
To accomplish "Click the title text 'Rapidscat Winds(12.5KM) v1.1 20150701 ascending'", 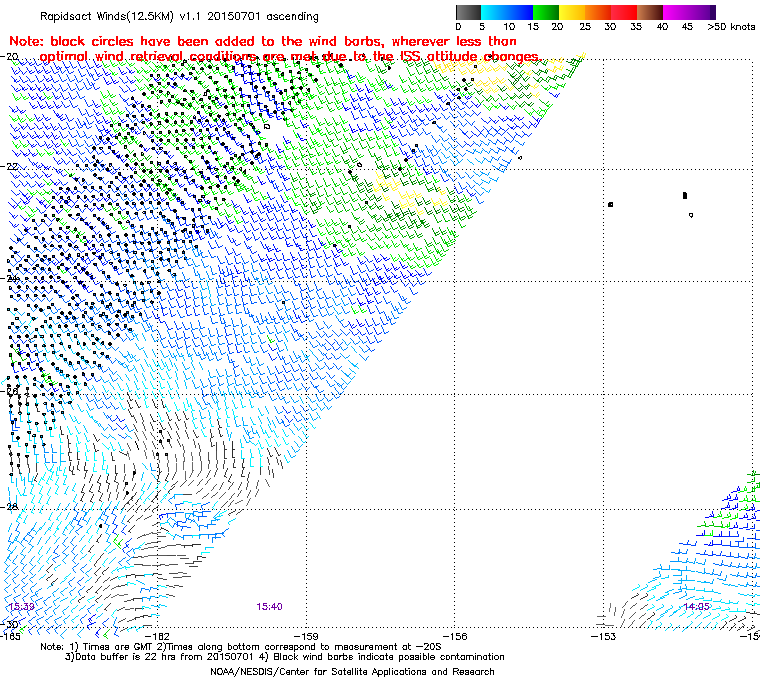I will pos(179,16).
